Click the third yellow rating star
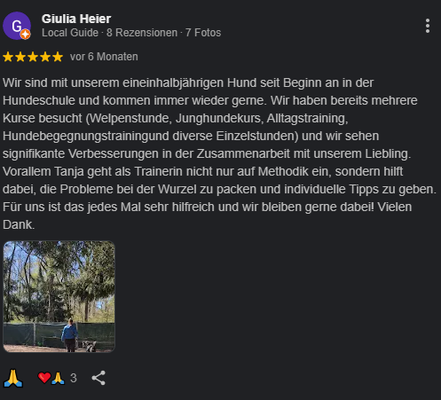 [x=33, y=57]
